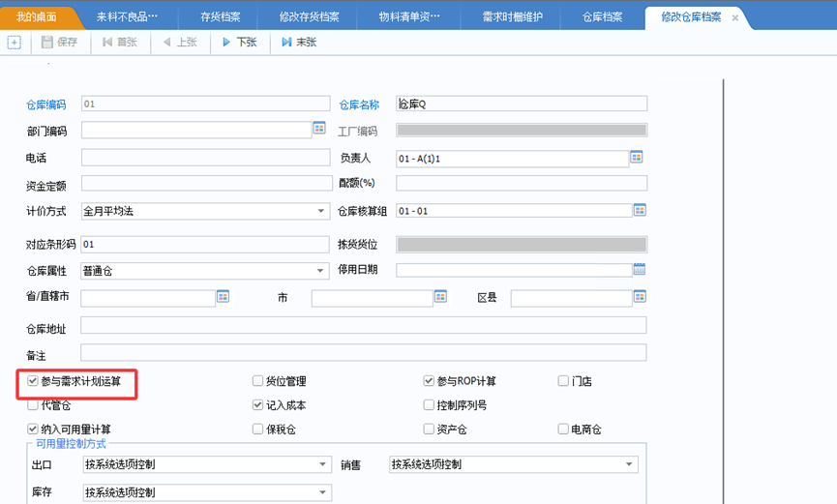The image size is (837, 504).
Task: Toggle 门店 checkbox
Action: pos(563,381)
